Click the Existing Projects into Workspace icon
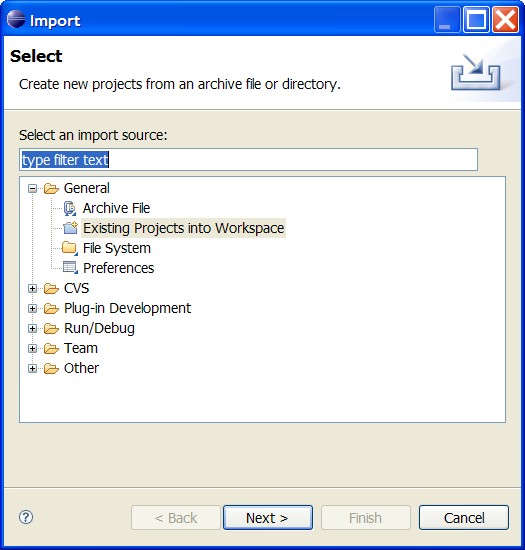This screenshot has height=550, width=525. point(70,228)
